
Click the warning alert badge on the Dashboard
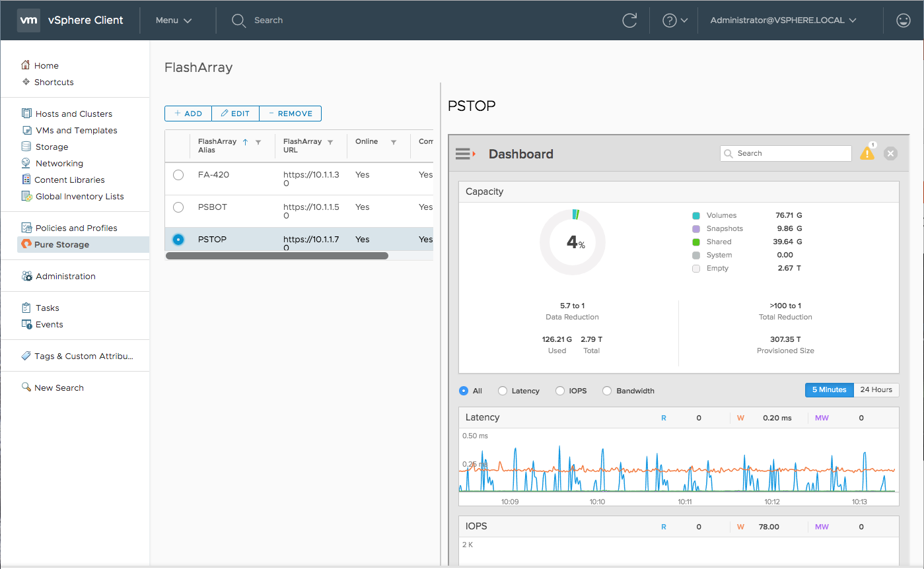[x=867, y=152]
